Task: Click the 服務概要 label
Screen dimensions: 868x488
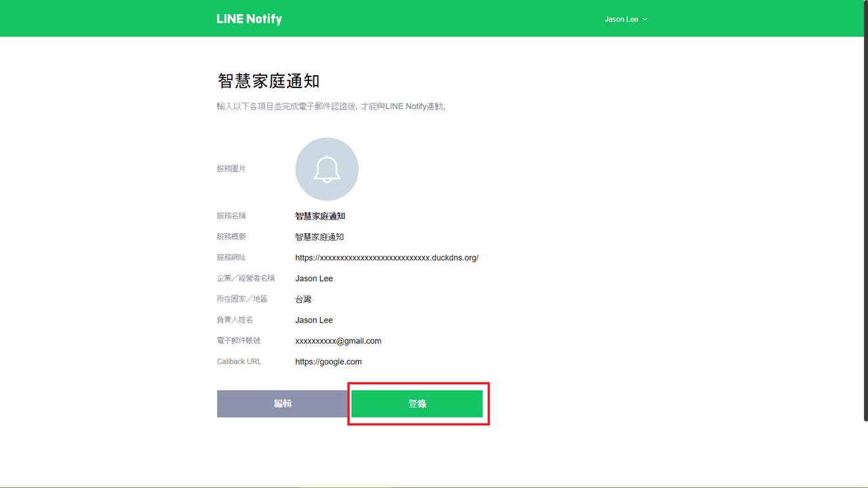Action: coord(231,237)
